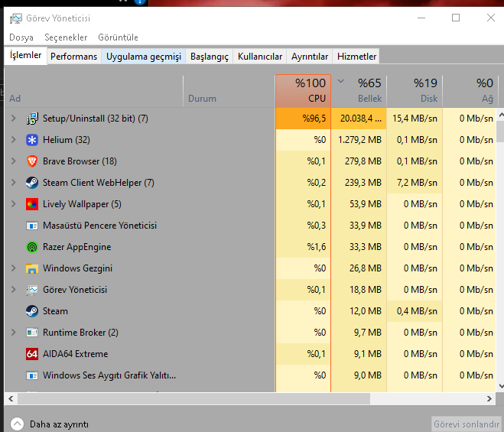Select the Razer AppEngine process name
Image resolution: width=504 pixels, height=432 pixels.
pyautogui.click(x=76, y=247)
